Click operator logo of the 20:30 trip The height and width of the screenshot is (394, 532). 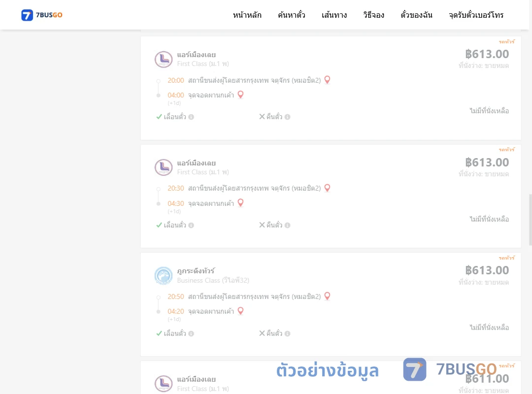pyautogui.click(x=164, y=167)
